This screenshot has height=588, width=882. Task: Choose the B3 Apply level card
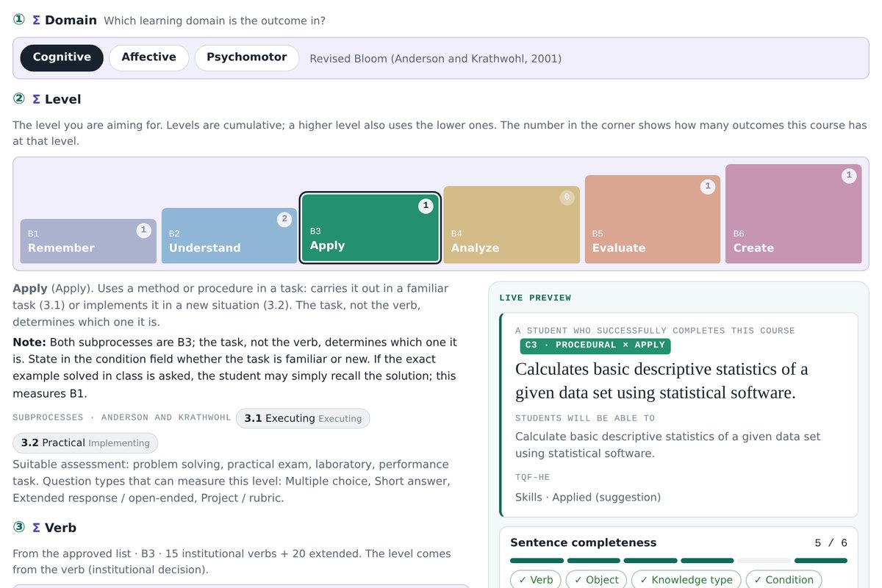pyautogui.click(x=370, y=228)
